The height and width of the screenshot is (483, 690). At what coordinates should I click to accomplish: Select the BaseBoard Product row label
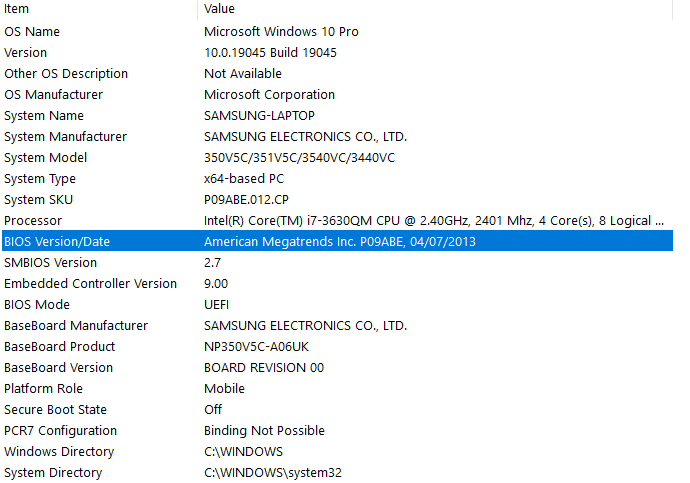coord(59,347)
